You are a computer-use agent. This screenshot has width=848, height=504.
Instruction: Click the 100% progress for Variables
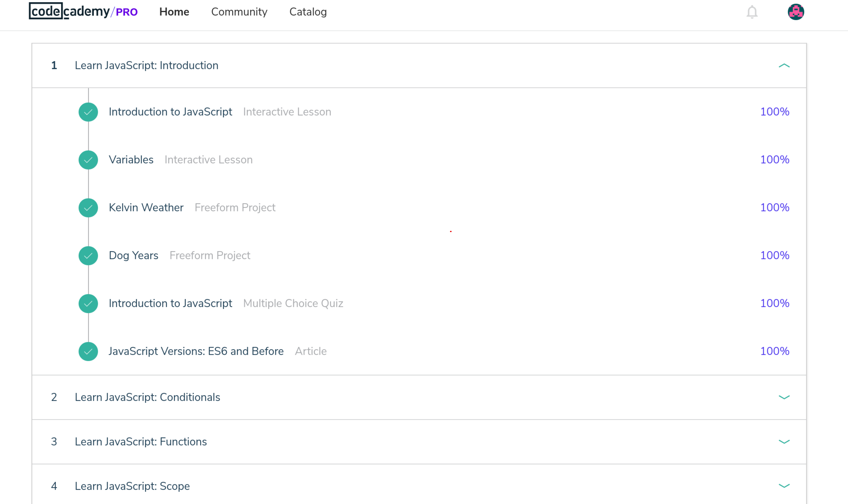(775, 160)
